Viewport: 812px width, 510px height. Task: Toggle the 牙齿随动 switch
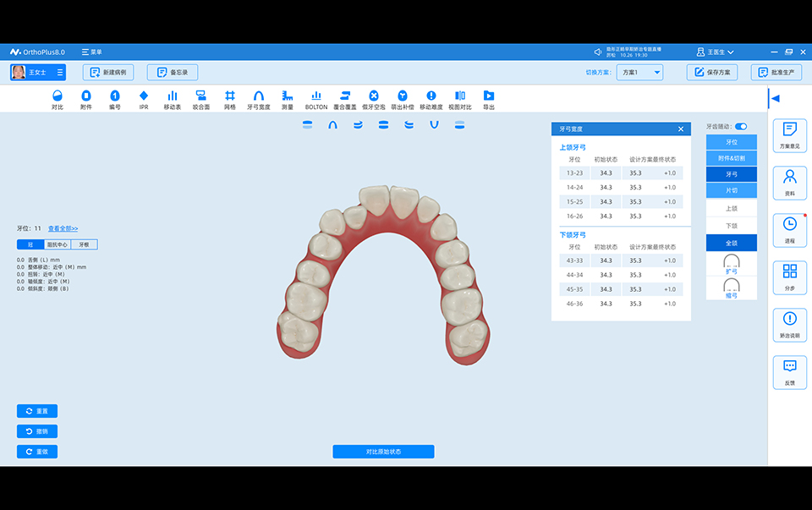point(741,126)
